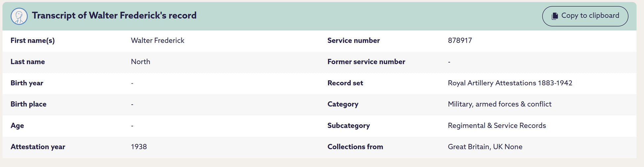Click the First name(s) label
644x167 pixels.
point(32,40)
